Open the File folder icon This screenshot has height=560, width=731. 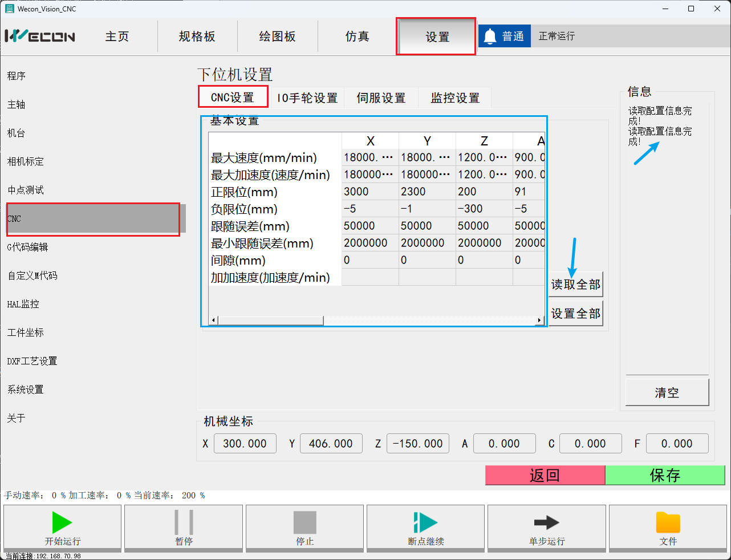[668, 522]
